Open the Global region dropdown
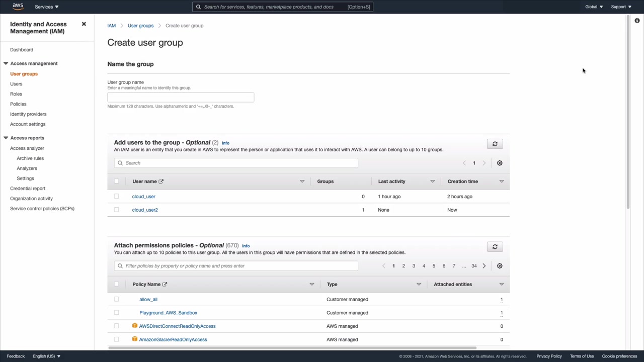The width and height of the screenshot is (644, 362). 594,7
